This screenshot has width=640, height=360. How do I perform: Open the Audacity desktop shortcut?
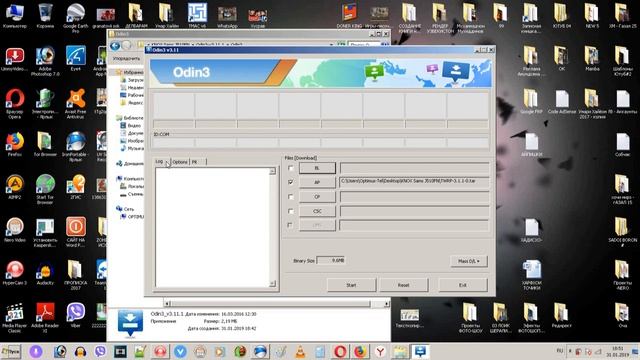45,273
